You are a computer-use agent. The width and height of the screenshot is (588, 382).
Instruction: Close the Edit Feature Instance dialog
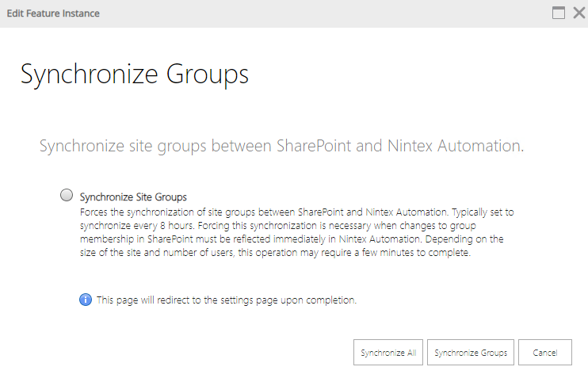point(578,13)
